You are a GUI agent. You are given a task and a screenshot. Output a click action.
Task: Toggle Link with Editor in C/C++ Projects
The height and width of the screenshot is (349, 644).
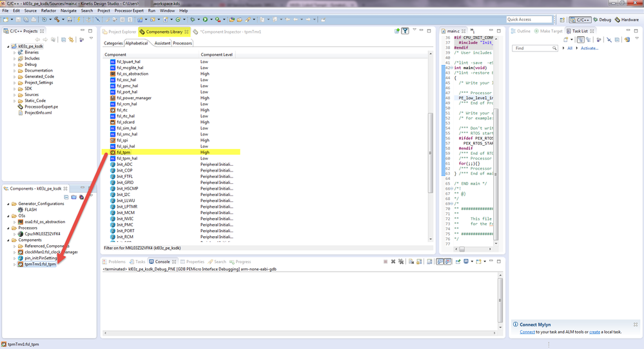pos(71,39)
